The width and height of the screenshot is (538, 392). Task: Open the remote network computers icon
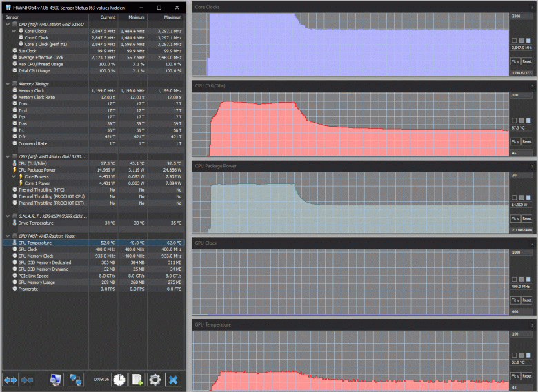tap(75, 380)
